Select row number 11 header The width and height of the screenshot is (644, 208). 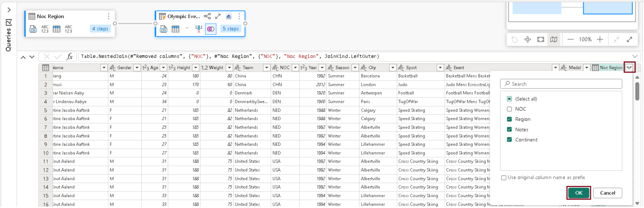click(45, 161)
